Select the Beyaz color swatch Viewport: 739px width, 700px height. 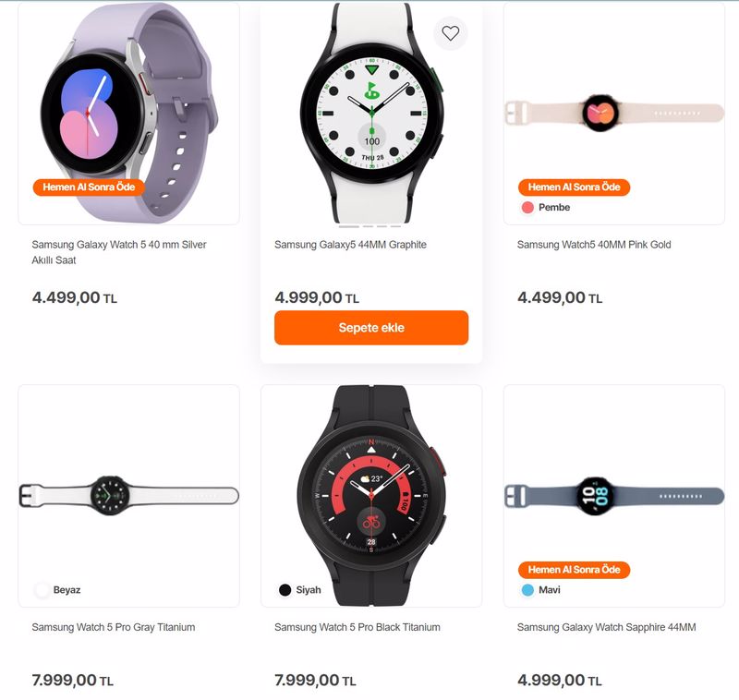[42, 590]
